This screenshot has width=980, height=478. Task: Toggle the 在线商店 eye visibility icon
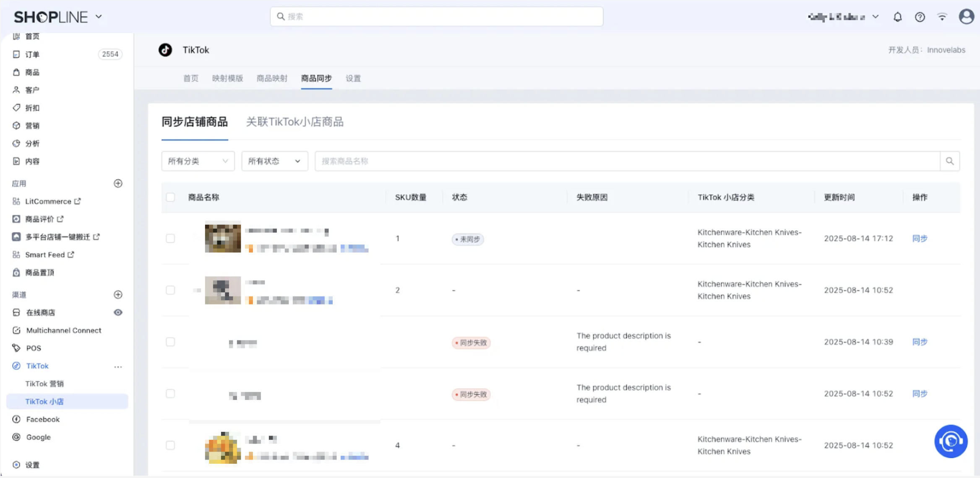click(x=118, y=312)
